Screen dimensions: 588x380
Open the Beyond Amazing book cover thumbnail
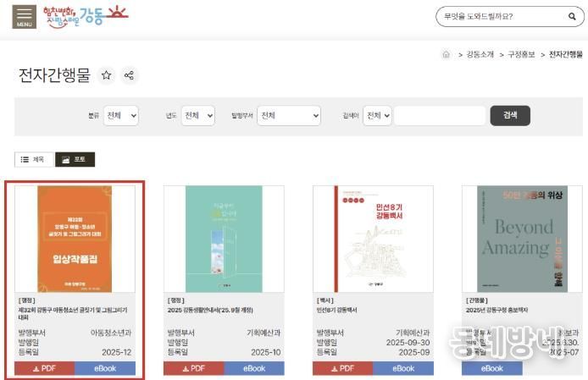(522, 239)
